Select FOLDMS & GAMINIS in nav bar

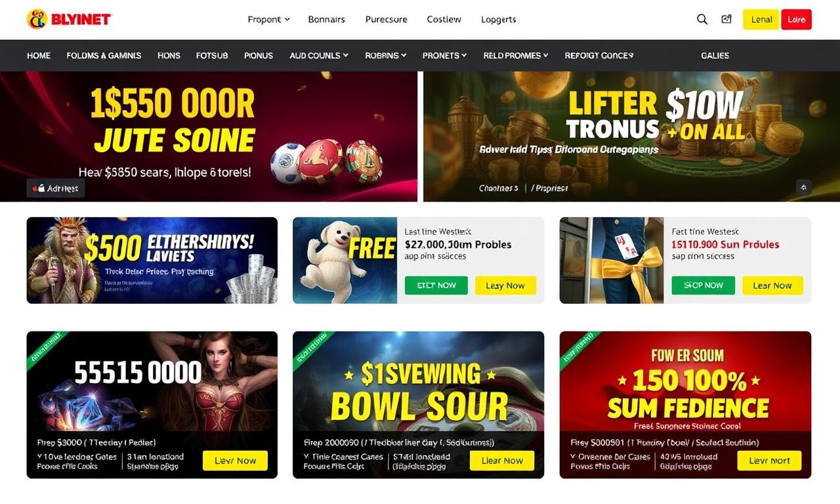(104, 56)
